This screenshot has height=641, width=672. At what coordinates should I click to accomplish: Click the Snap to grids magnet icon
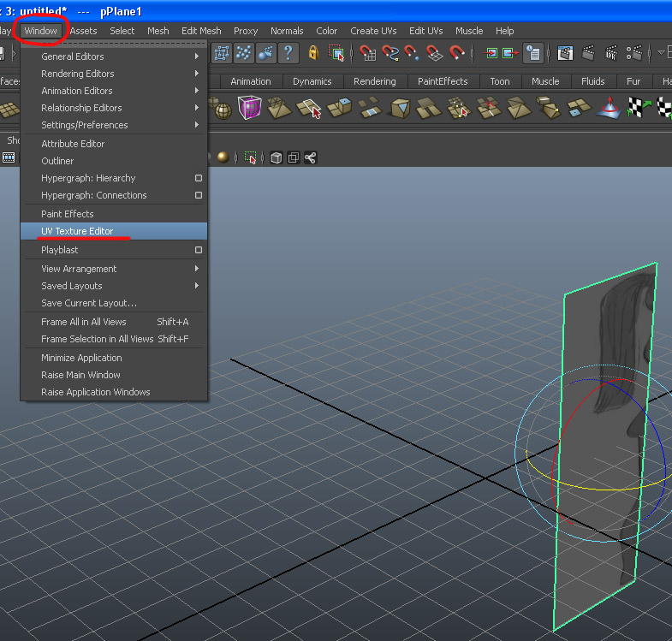[x=368, y=53]
